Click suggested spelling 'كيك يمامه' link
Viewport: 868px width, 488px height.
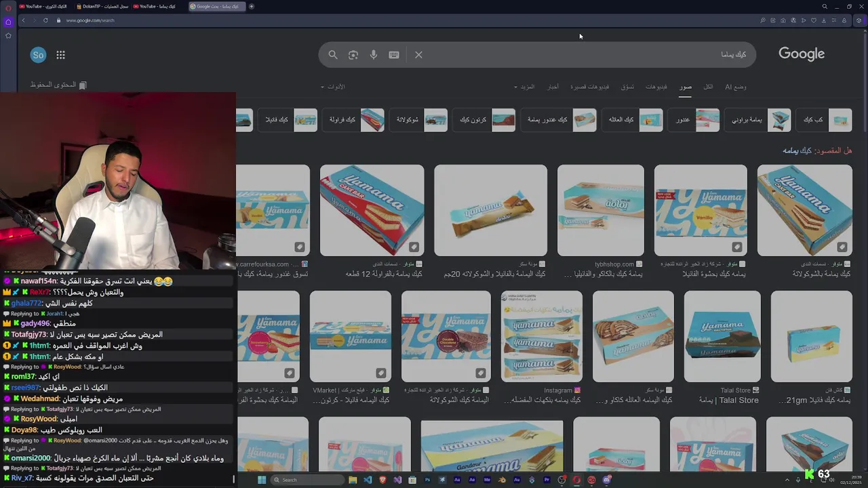797,150
